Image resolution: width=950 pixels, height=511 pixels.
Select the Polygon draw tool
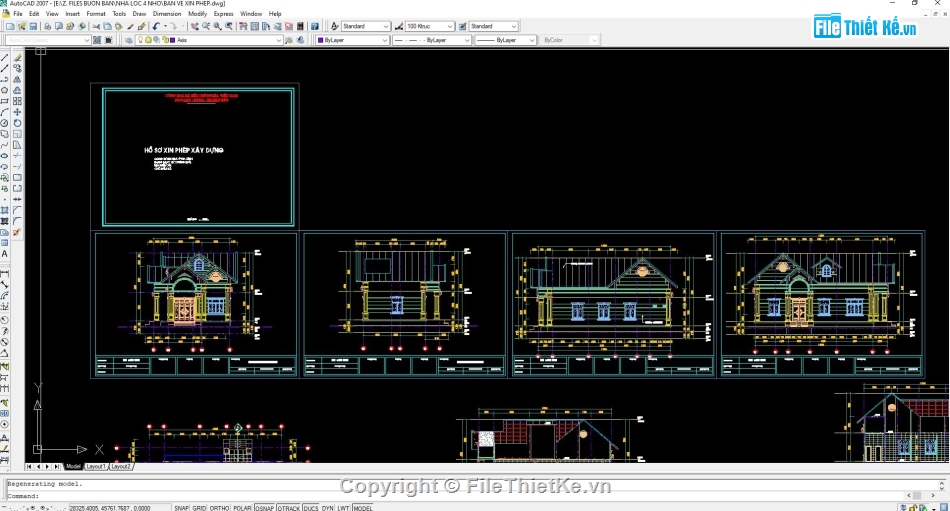point(4,90)
